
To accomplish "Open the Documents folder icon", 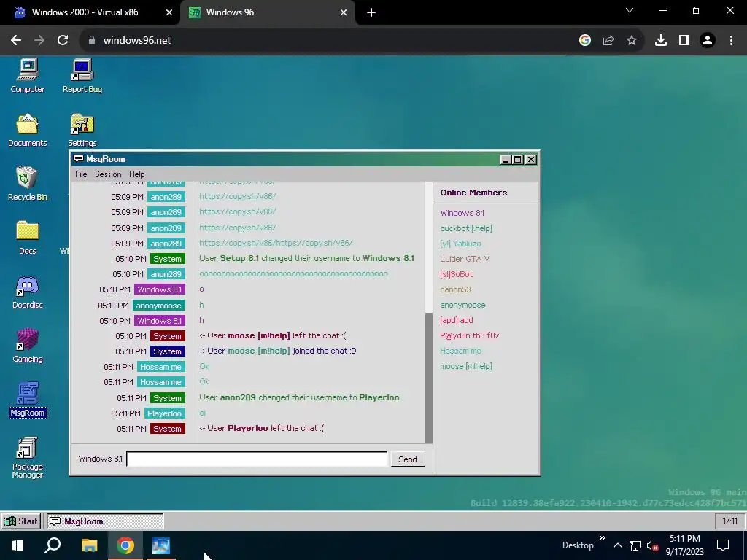I will [28, 130].
